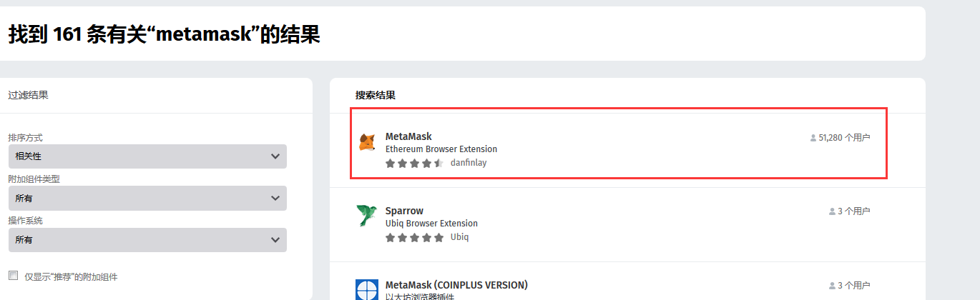Open the 操作系统 dropdown
Viewport: 980px width, 300px height.
(x=147, y=240)
